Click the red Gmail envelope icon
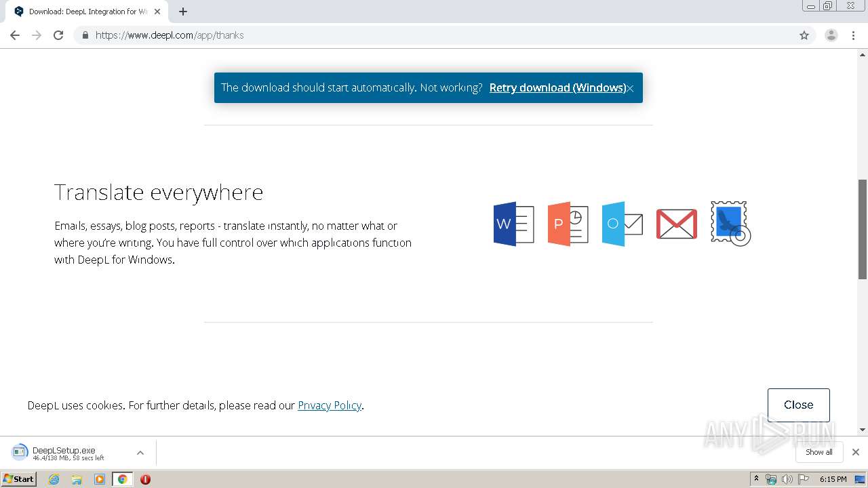 click(x=676, y=224)
